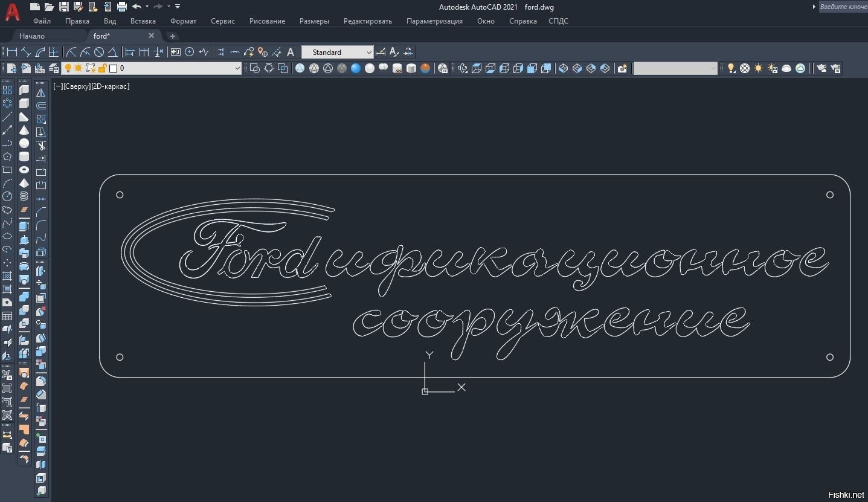Toggle layer lock padlock icon
Viewport: 868px width, 502px height.
point(102,68)
